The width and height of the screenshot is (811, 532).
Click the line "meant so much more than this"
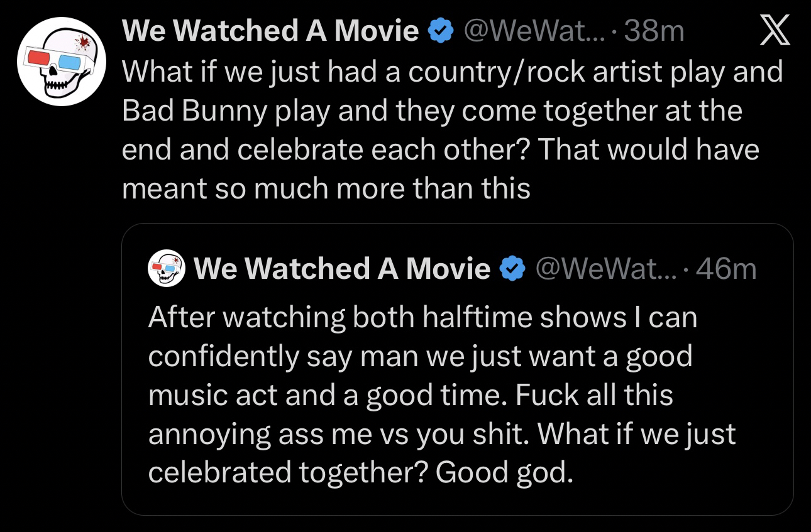coord(326,189)
